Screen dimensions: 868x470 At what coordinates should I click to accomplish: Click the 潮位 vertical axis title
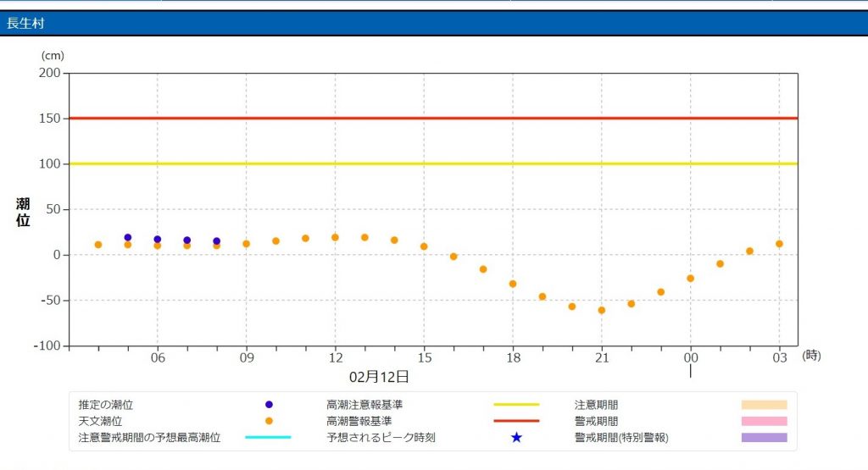tap(23, 212)
